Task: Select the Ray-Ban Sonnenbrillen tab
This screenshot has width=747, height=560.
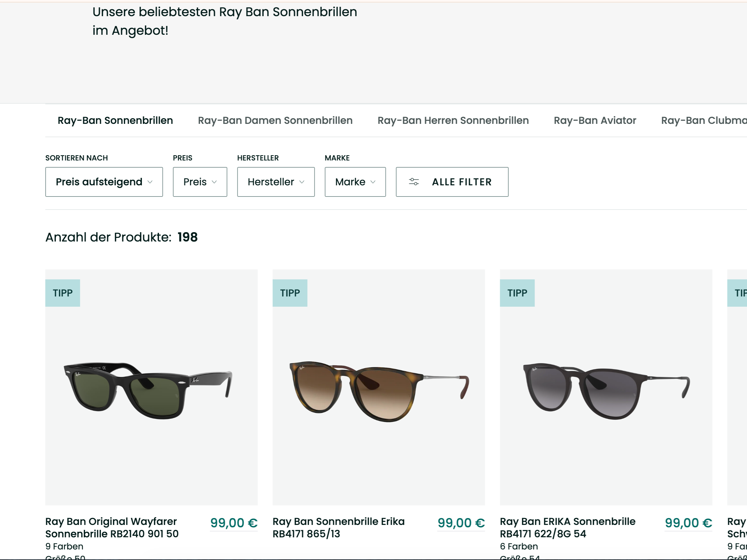Action: (115, 120)
